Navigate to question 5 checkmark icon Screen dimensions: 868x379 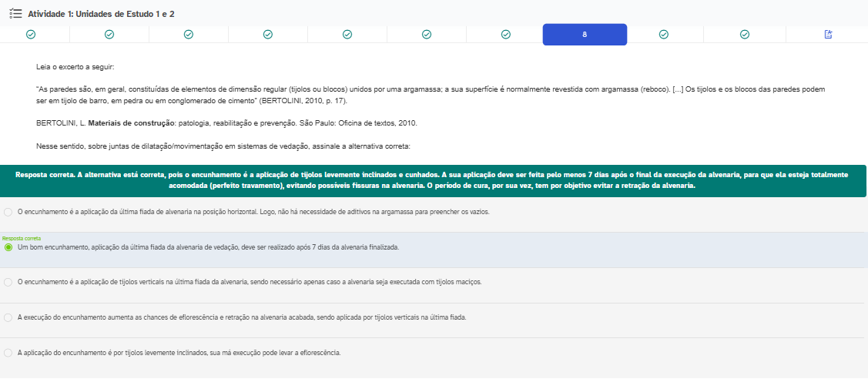[x=347, y=35]
